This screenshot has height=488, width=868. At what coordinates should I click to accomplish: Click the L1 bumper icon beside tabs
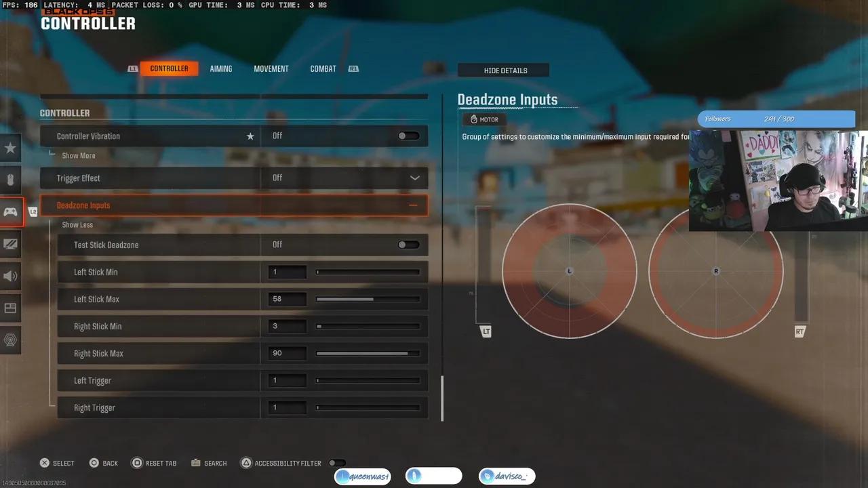coord(133,68)
